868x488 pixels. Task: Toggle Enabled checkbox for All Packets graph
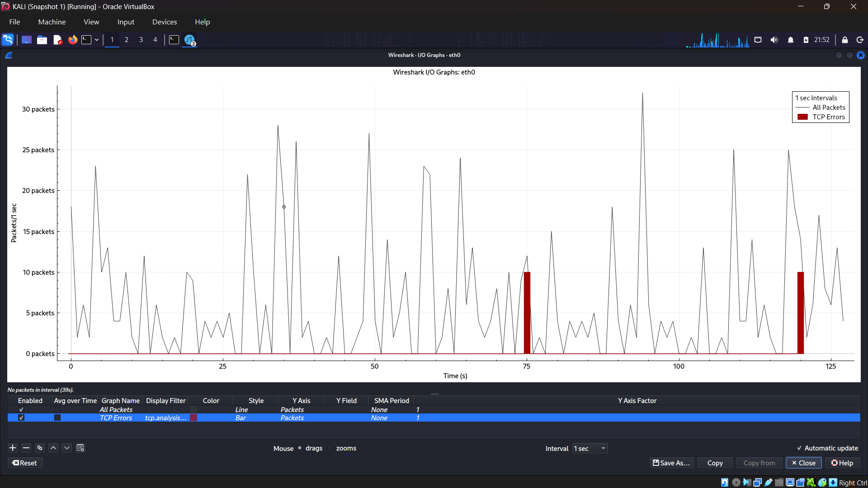point(21,409)
